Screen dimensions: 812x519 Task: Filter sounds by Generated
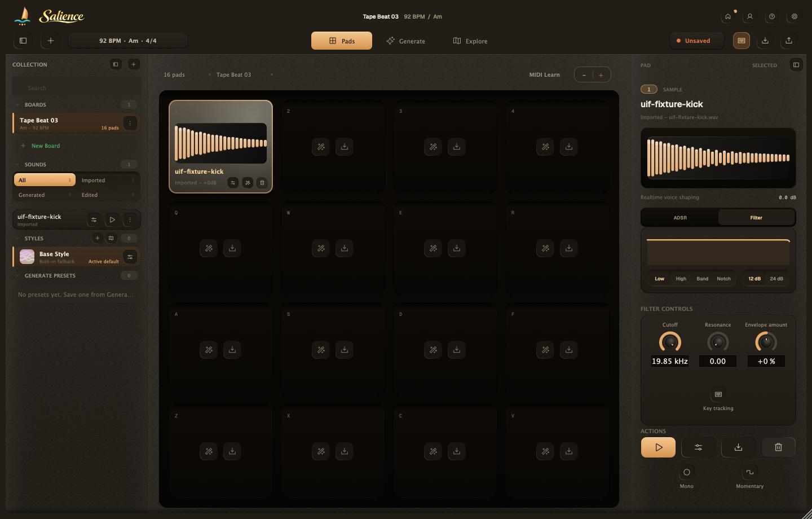[x=45, y=195]
